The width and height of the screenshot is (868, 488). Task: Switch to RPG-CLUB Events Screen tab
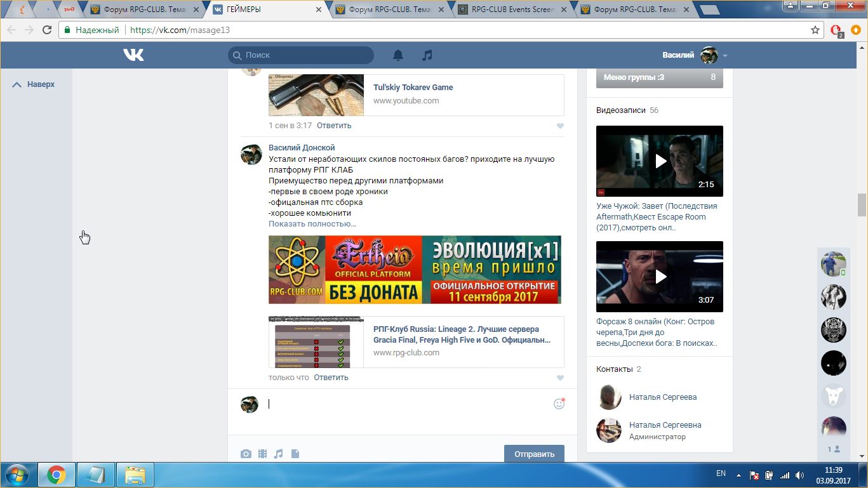[x=513, y=10]
